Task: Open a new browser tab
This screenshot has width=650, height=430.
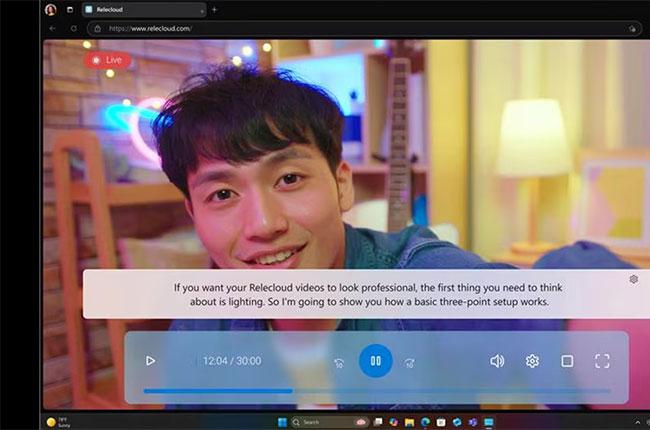Action: coord(214,10)
